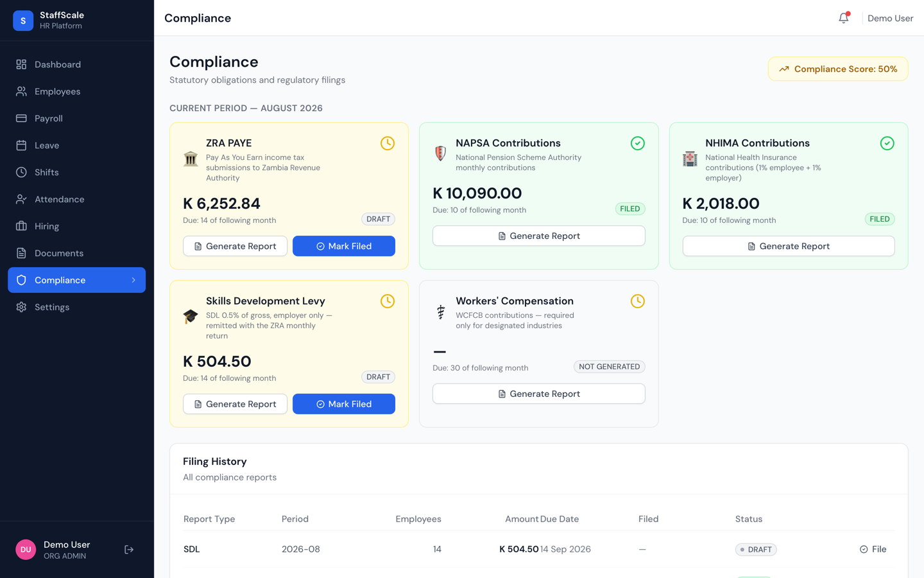Click the Report Type column header

pyautogui.click(x=209, y=519)
